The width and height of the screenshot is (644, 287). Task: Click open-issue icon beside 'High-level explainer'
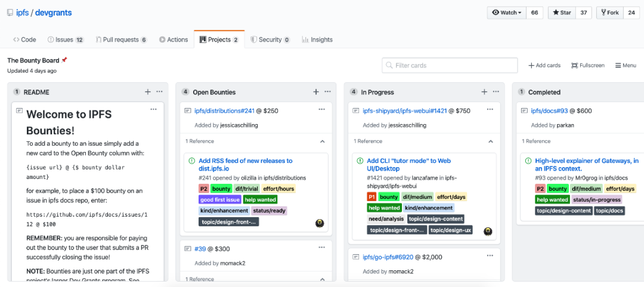528,161
